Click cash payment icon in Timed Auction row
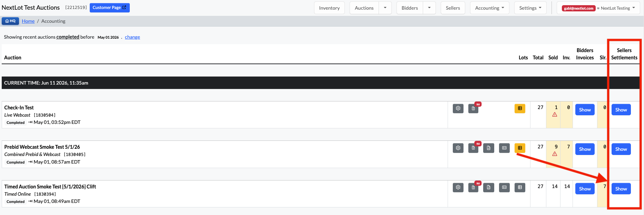This screenshot has width=644, height=215. click(x=504, y=187)
